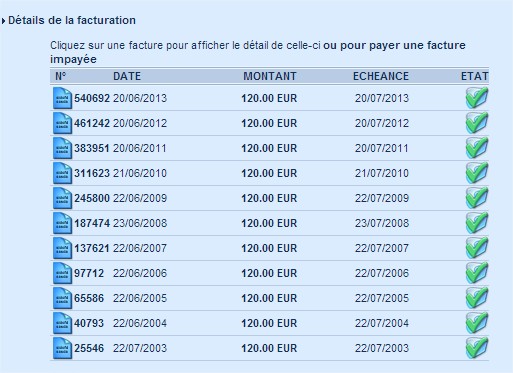The image size is (513, 373).
Task: Select the invoice dated 23/06/2008
Action: point(140,223)
